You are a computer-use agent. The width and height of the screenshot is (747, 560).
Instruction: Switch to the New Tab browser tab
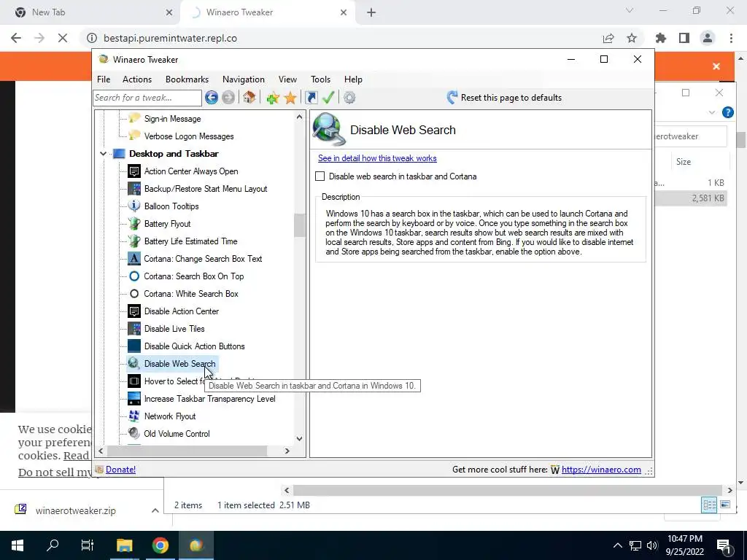[x=90, y=12]
